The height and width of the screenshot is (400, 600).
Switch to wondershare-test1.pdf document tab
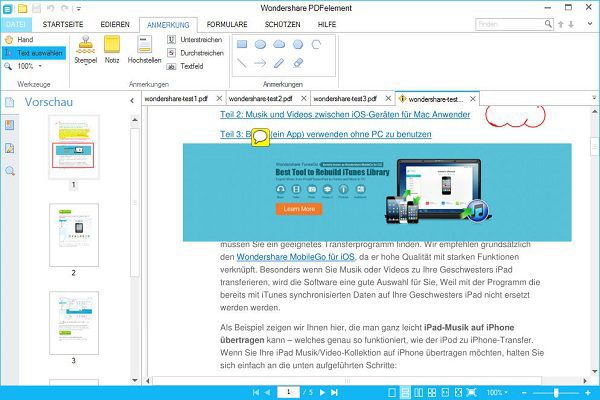click(x=176, y=99)
